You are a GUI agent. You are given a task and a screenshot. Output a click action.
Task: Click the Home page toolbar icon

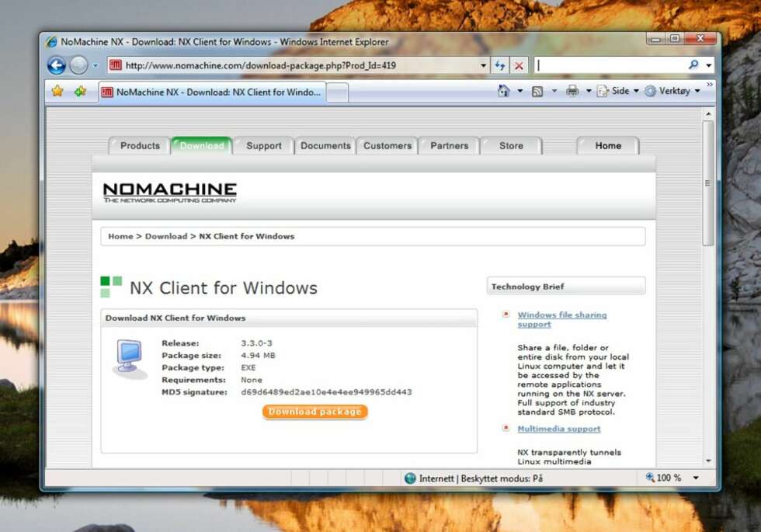click(x=503, y=91)
